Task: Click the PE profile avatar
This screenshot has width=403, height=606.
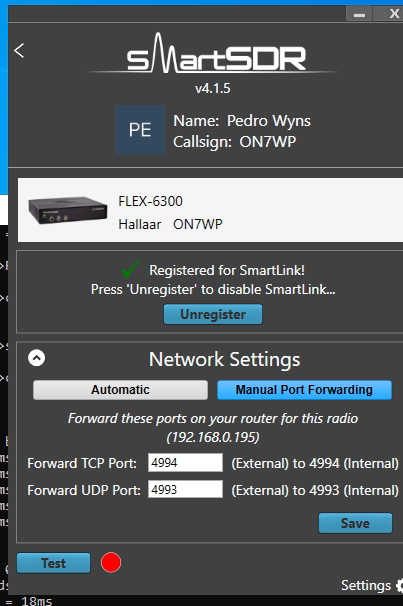Action: [140, 130]
